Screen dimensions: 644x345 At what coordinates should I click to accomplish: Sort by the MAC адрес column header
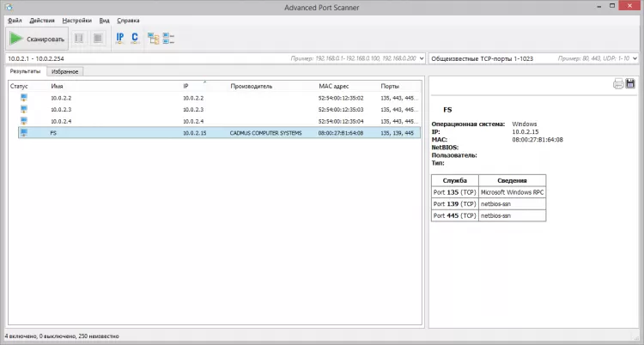(x=335, y=87)
